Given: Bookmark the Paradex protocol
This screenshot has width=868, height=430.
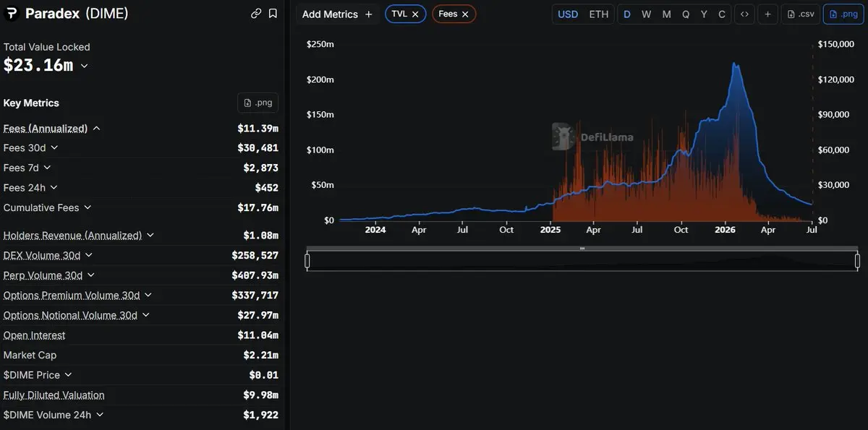Looking at the screenshot, I should point(273,13).
